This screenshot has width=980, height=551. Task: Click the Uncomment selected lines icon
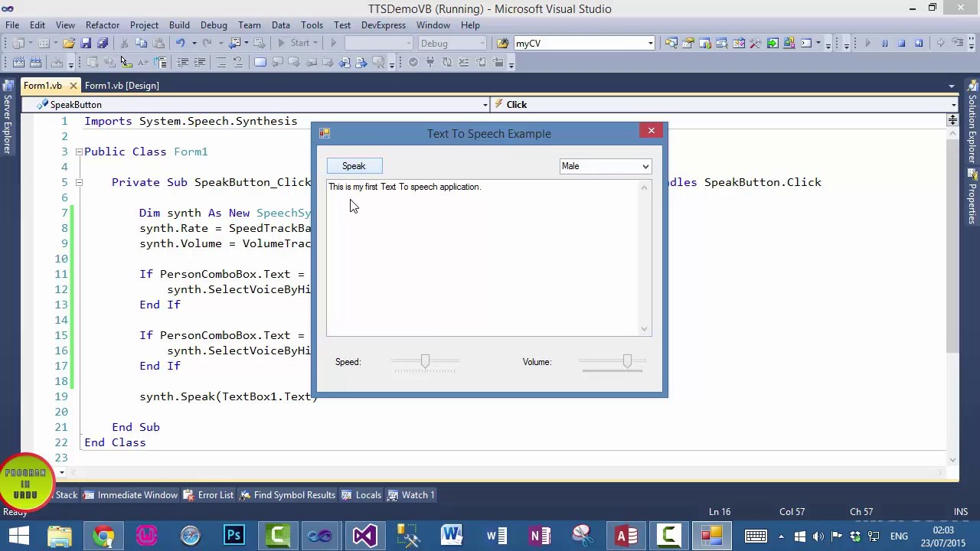click(238, 62)
